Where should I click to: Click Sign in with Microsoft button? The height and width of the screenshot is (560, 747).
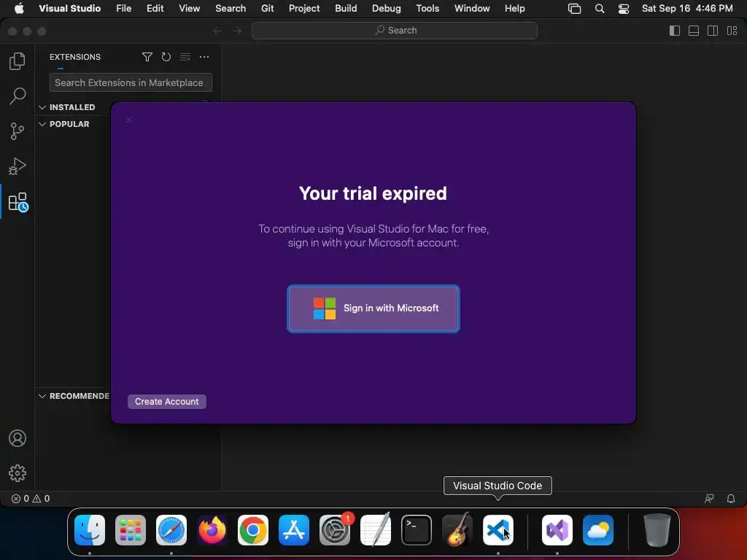[x=373, y=308]
